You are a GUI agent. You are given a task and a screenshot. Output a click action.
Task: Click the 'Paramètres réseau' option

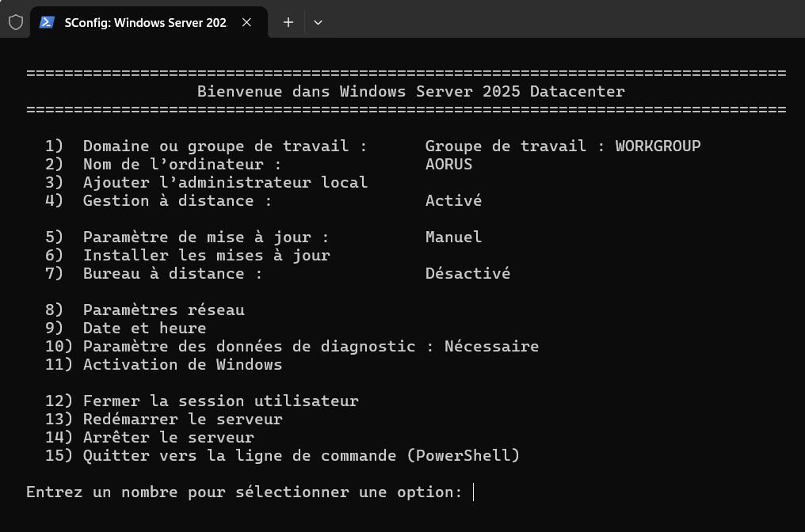tap(163, 310)
